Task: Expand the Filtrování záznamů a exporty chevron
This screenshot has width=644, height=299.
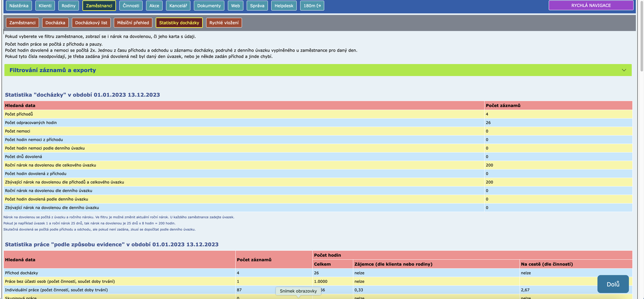Action: tap(623, 70)
